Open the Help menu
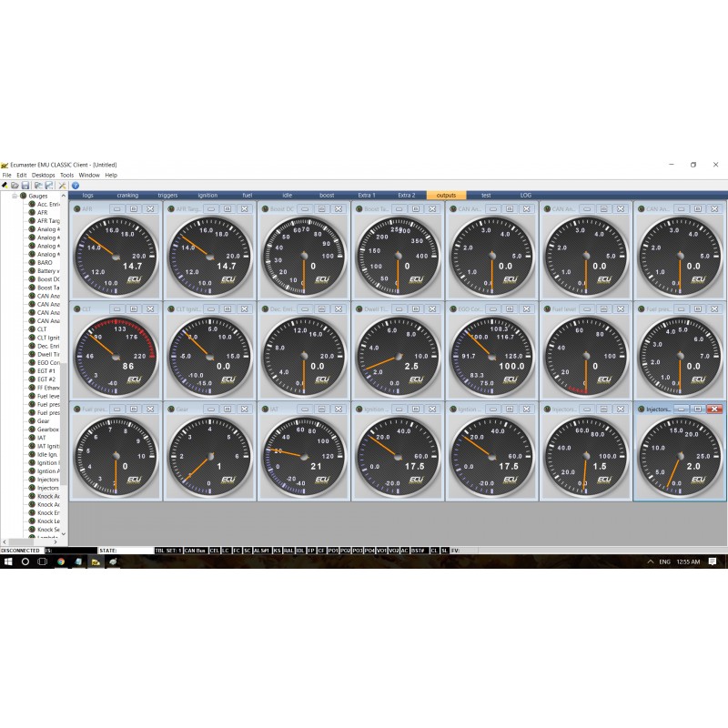 click(x=111, y=175)
